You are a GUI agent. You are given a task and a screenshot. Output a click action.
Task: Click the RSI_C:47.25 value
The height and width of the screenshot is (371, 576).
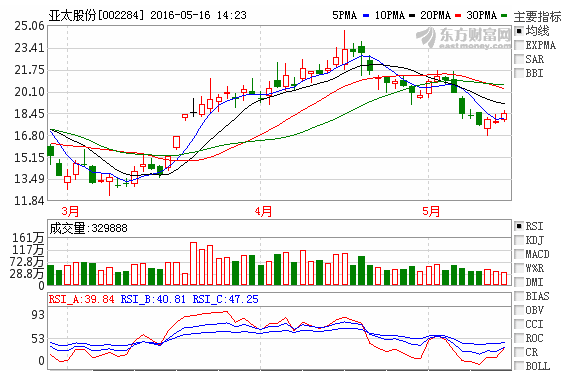[226, 299]
